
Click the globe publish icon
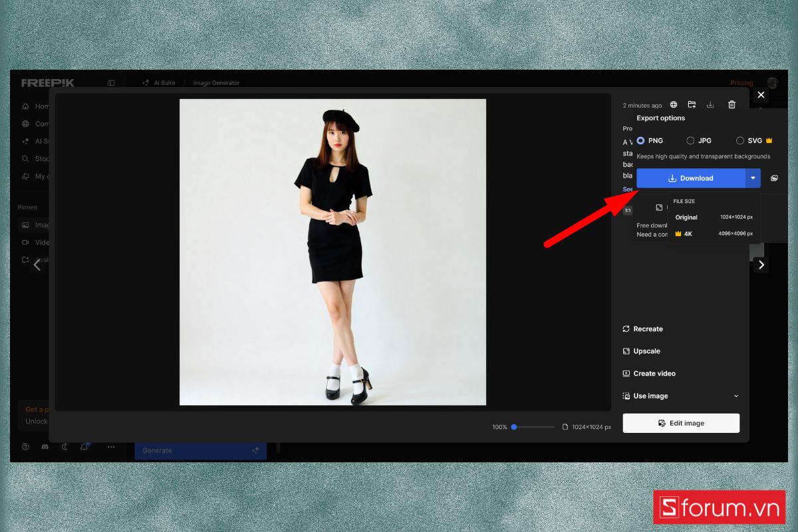pyautogui.click(x=674, y=105)
